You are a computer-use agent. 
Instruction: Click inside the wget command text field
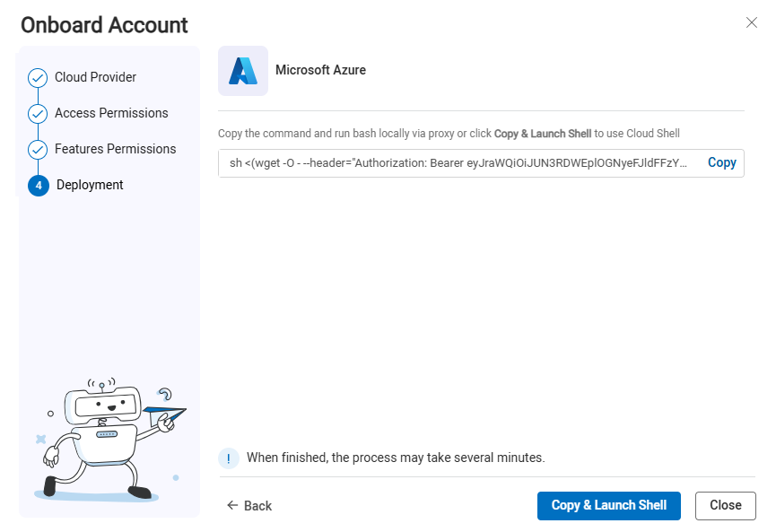coord(458,163)
